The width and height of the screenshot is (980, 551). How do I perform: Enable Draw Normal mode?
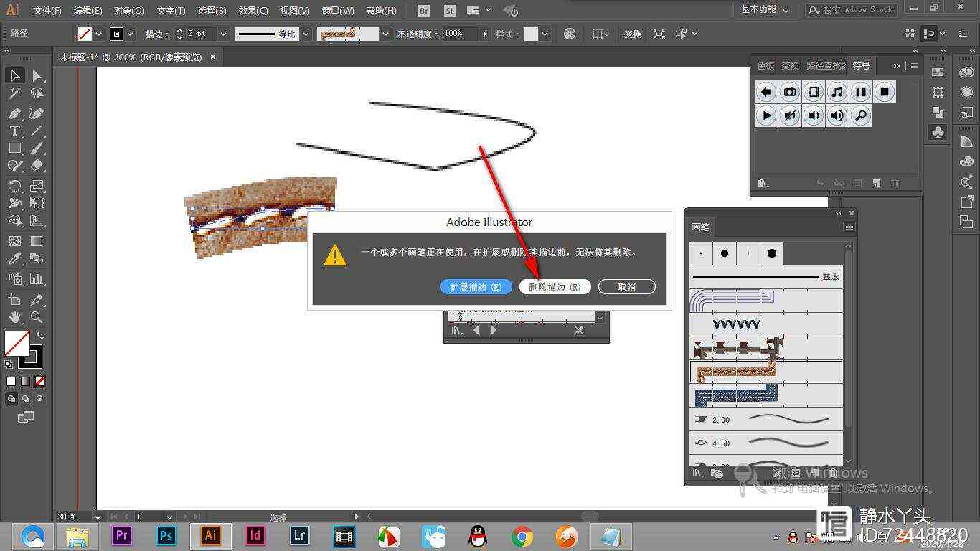(11, 399)
